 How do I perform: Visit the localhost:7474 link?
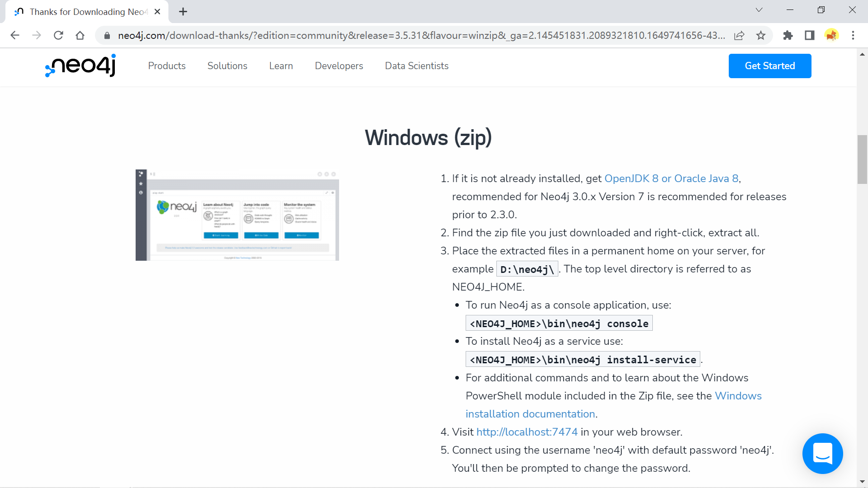(527, 432)
